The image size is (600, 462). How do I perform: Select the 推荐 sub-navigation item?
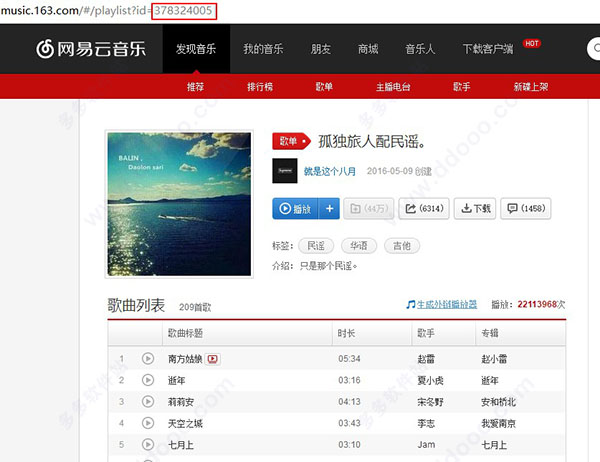(x=195, y=87)
